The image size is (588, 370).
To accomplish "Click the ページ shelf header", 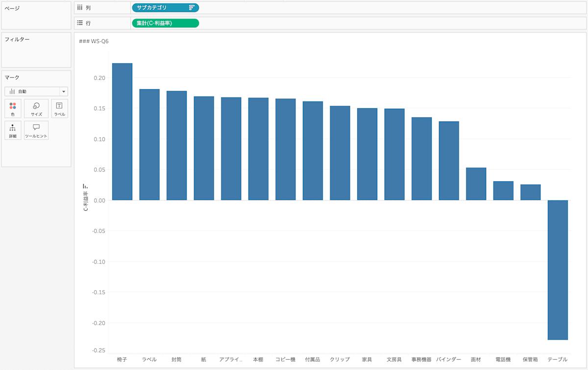I will pyautogui.click(x=12, y=9).
